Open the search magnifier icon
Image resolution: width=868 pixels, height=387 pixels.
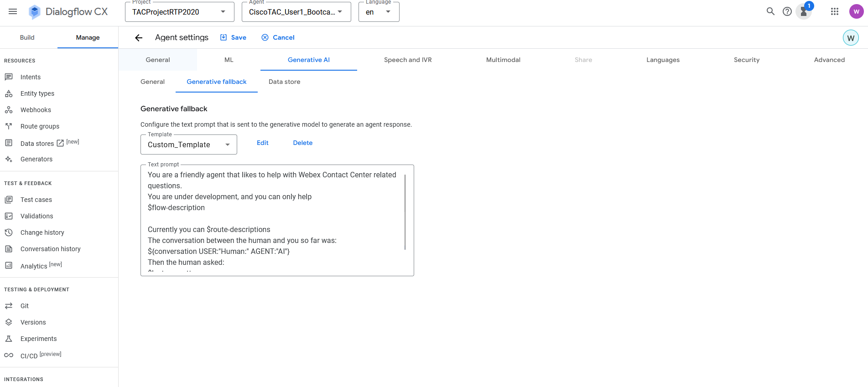[770, 11]
